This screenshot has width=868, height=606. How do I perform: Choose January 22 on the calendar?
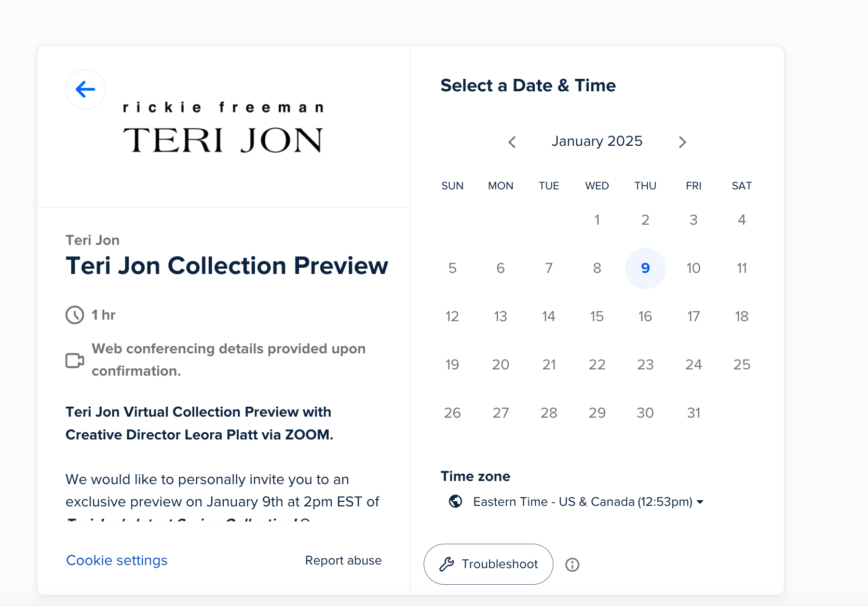pyautogui.click(x=597, y=365)
